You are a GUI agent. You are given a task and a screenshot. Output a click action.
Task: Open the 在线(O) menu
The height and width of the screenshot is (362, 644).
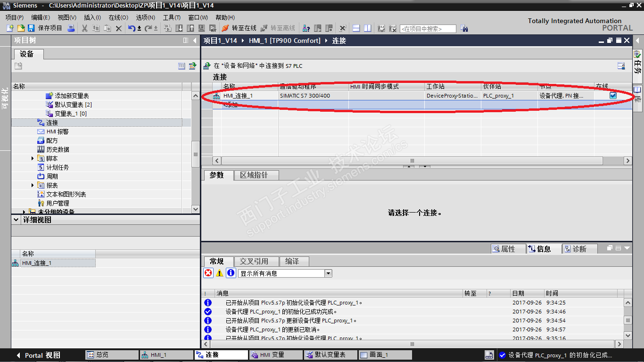(x=118, y=17)
